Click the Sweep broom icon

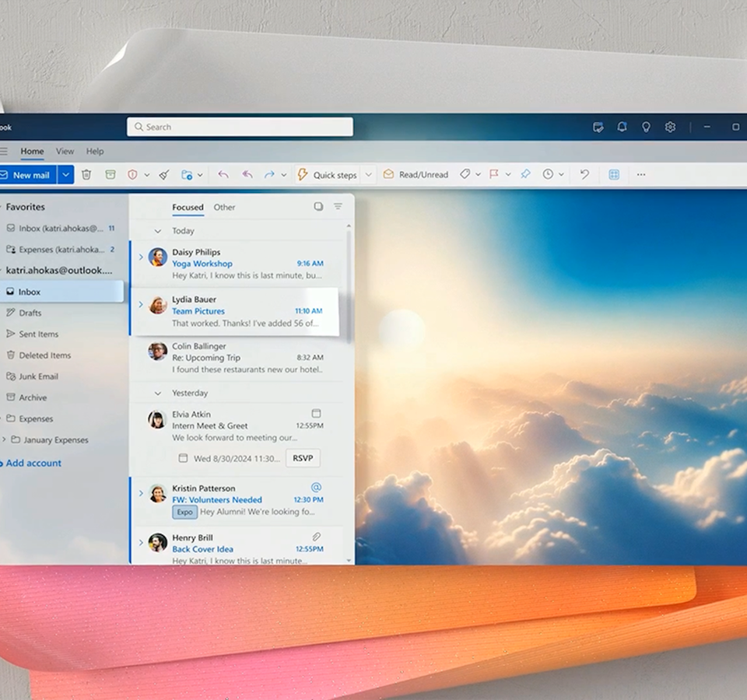pos(164,175)
